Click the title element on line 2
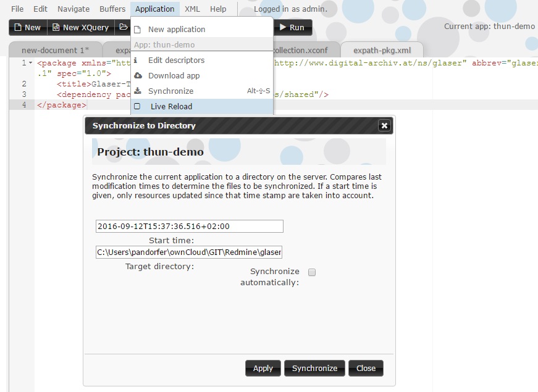 pos(94,84)
